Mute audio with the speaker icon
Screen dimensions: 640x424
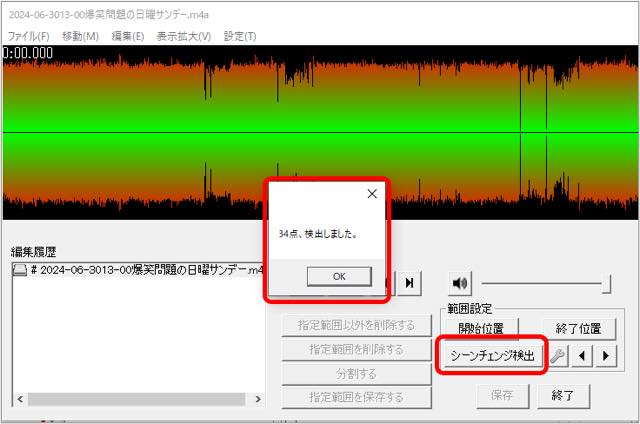460,283
